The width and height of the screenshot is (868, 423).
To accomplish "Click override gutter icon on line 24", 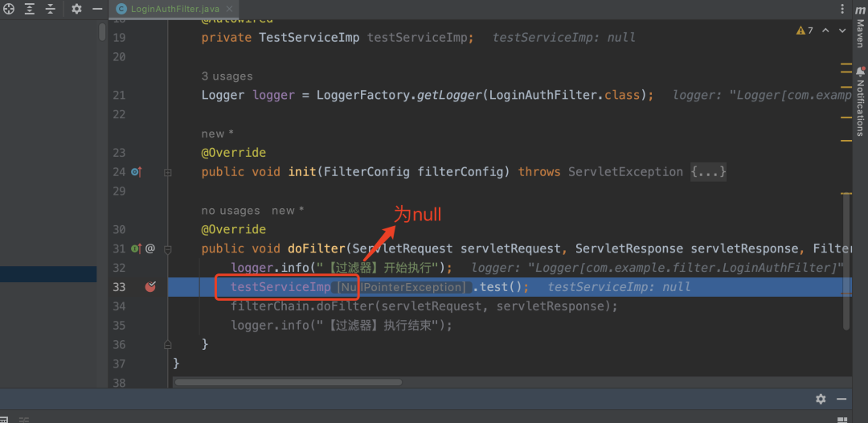I will 136,172.
